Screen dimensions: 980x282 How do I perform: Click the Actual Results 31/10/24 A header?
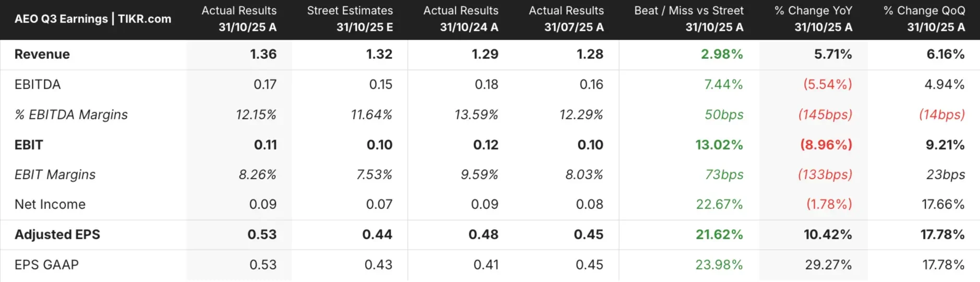[461, 19]
